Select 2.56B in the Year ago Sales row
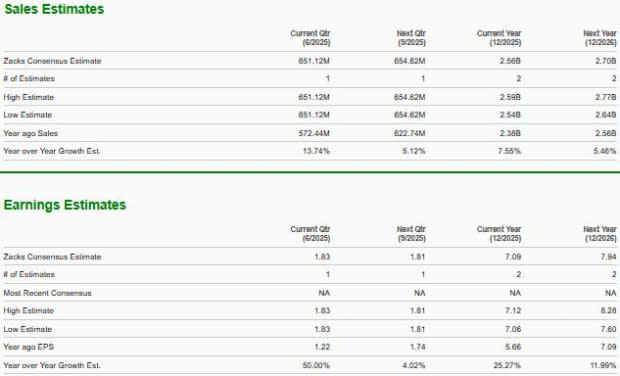 pos(606,133)
